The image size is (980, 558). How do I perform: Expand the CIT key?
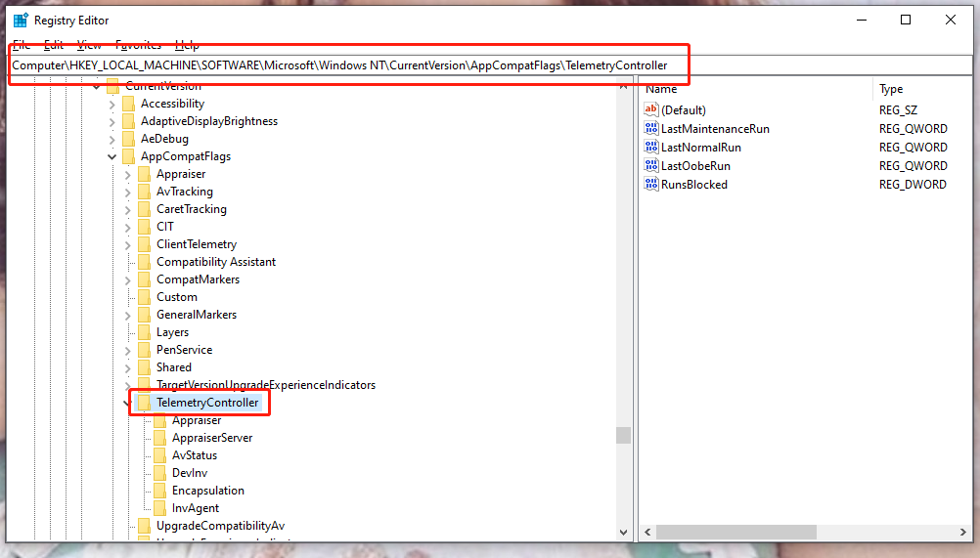(128, 227)
